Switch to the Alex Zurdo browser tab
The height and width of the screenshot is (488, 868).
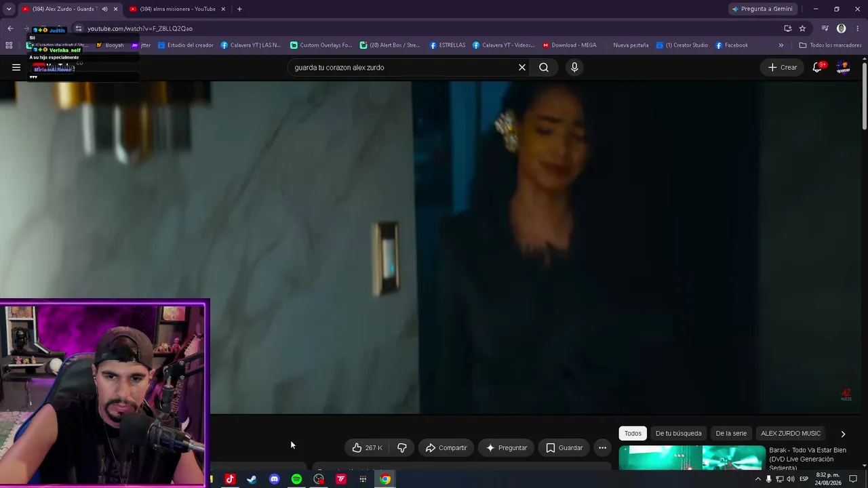tap(60, 9)
